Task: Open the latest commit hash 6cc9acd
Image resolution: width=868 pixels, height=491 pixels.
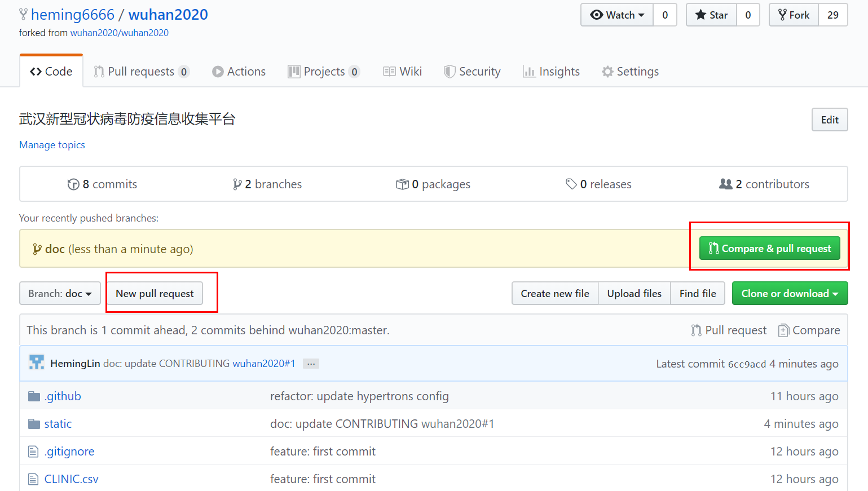Action: pos(747,364)
